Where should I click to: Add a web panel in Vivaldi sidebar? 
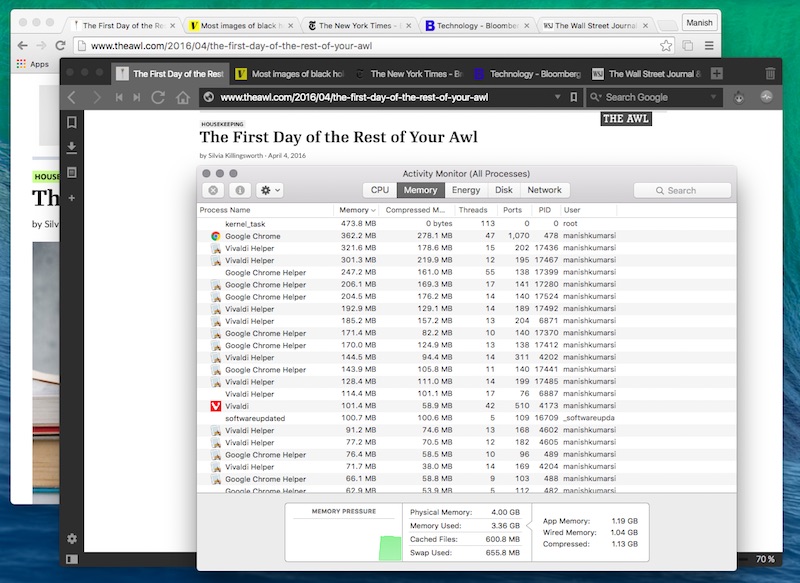pyautogui.click(x=72, y=197)
